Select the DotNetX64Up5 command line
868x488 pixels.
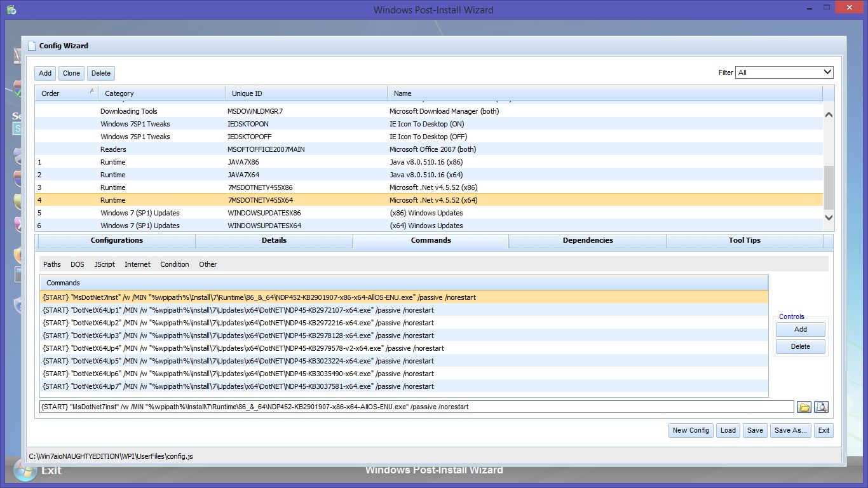[404, 361]
